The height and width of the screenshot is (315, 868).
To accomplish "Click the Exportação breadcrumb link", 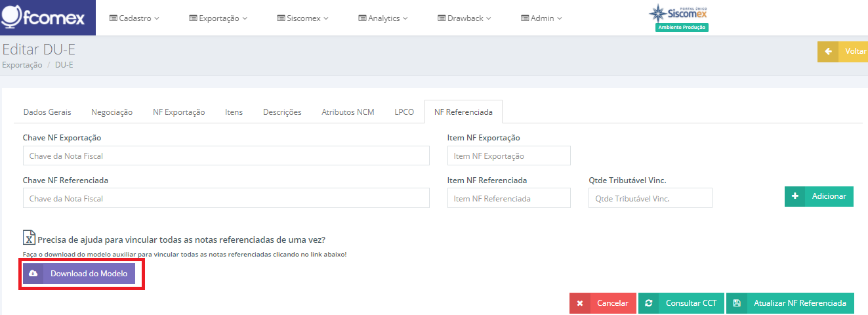I will click(22, 65).
